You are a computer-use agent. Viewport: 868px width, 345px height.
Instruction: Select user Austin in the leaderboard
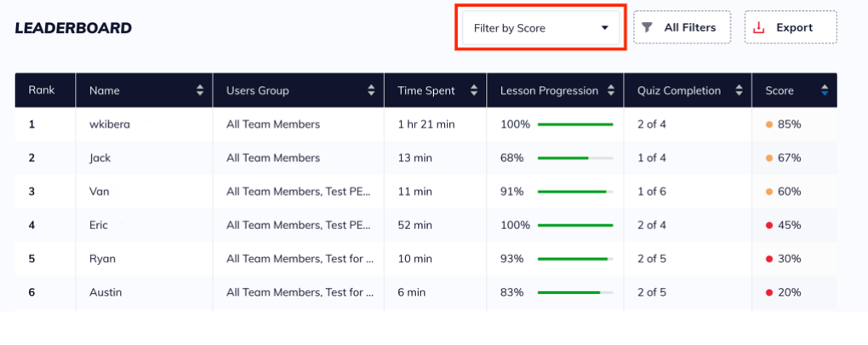[x=106, y=292]
